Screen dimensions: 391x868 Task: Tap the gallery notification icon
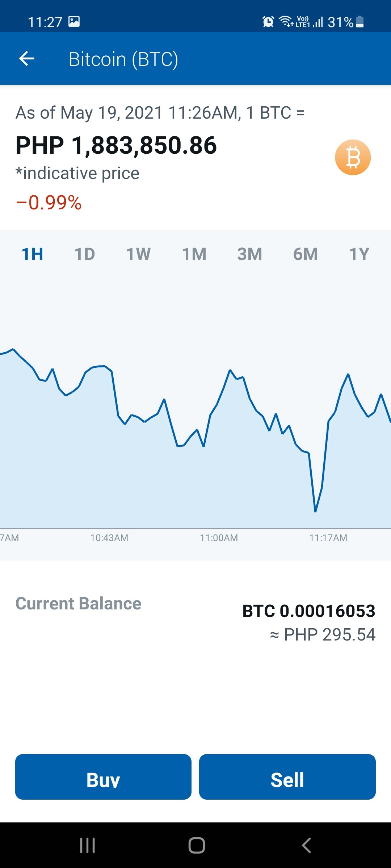74,22
